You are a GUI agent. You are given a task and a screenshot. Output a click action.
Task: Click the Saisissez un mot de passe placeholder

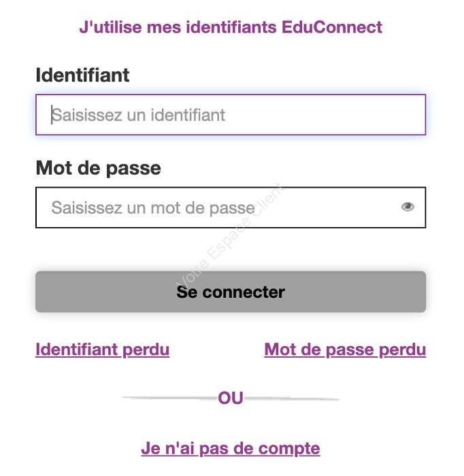153,208
